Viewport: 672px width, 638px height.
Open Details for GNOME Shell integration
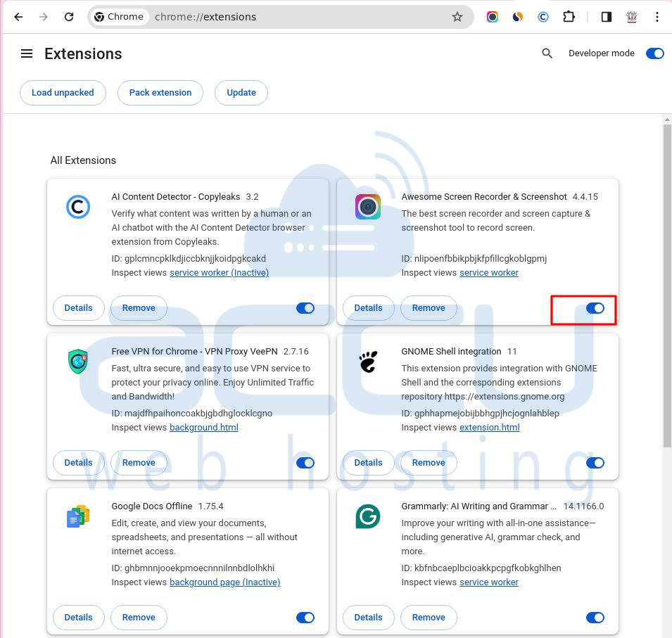pyautogui.click(x=368, y=463)
